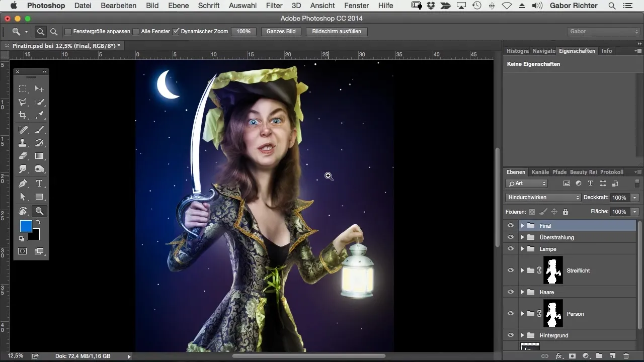The image size is (644, 362).
Task: Select the Smudge tool
Action: tap(23, 169)
